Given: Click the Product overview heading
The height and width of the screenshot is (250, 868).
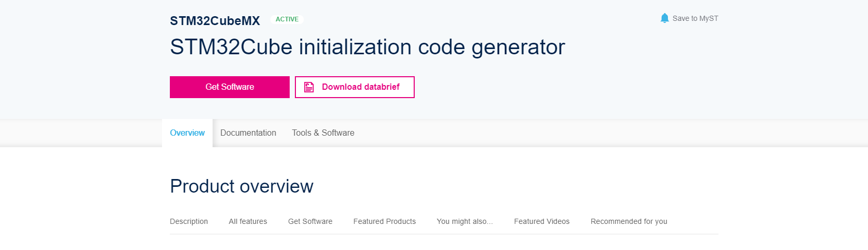Looking at the screenshot, I should 242,186.
